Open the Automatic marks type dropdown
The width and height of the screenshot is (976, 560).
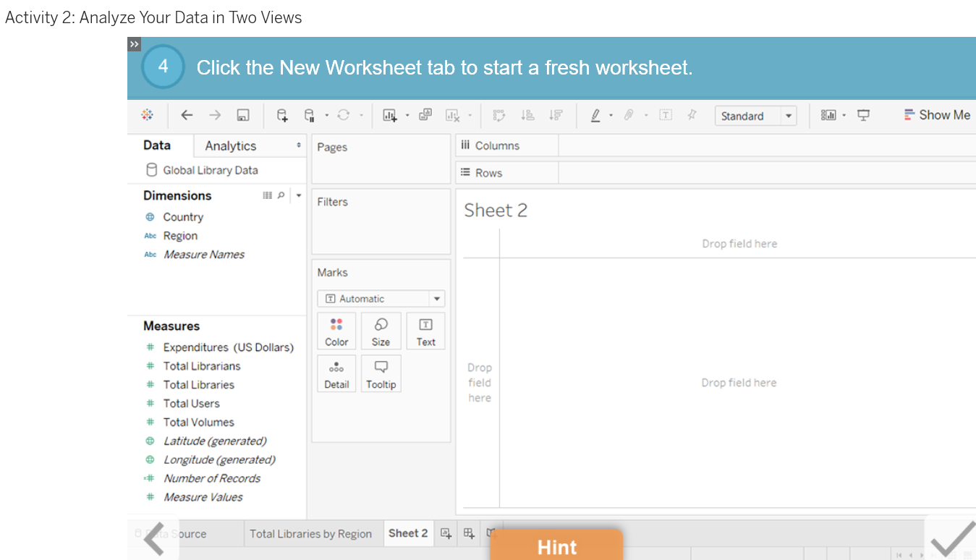point(436,298)
